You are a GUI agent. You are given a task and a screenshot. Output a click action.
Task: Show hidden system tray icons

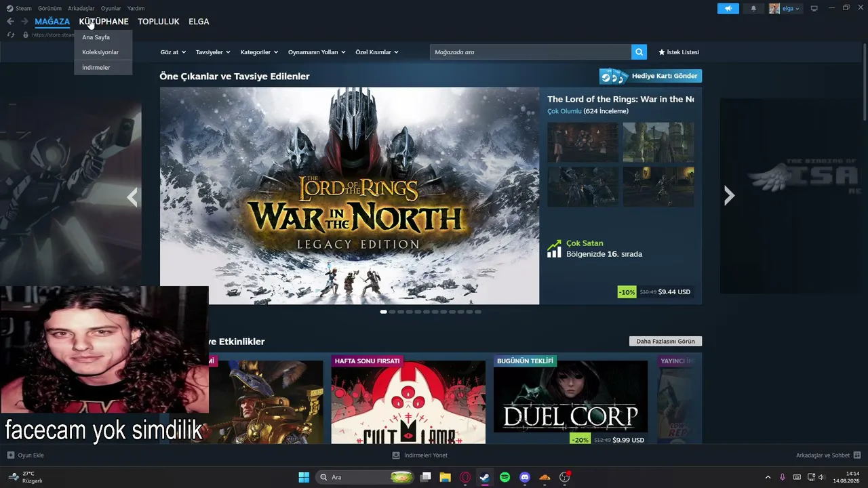(x=768, y=477)
